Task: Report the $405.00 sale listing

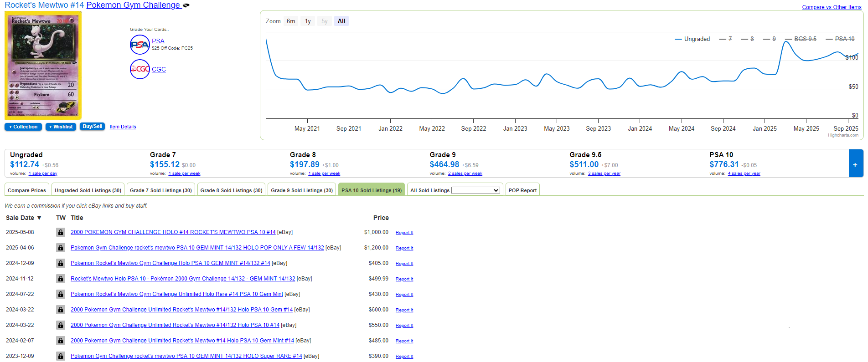Action: point(404,264)
